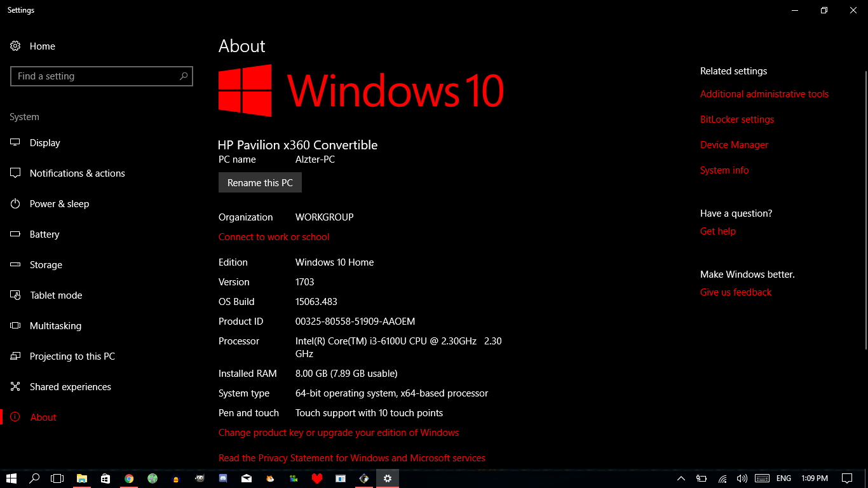
Task: Launch the red heart game icon
Action: [317, 478]
